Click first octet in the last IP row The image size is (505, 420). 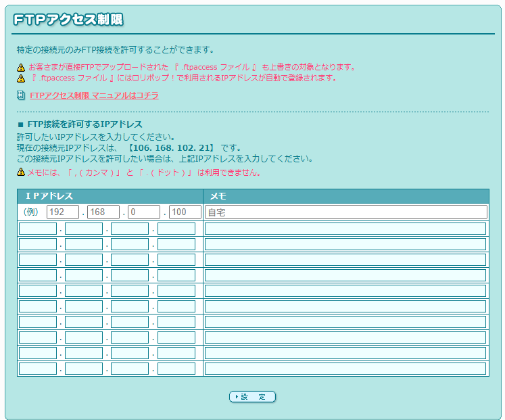tap(38, 369)
